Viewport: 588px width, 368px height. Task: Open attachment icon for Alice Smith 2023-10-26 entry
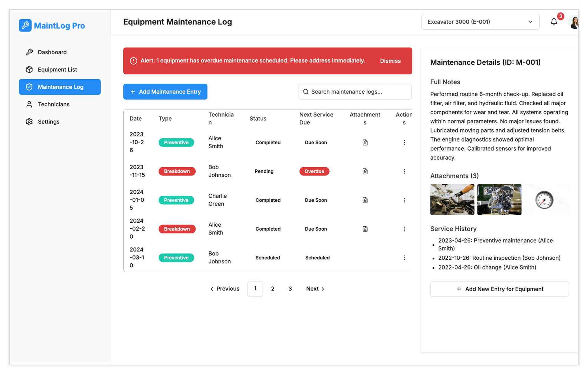365,143
